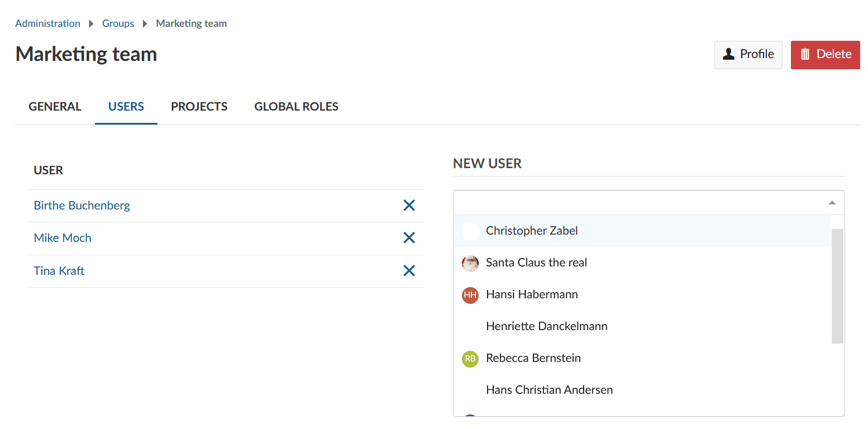Click Santa Claus avatar picture
Image resolution: width=868 pixels, height=429 pixels.
point(470,263)
